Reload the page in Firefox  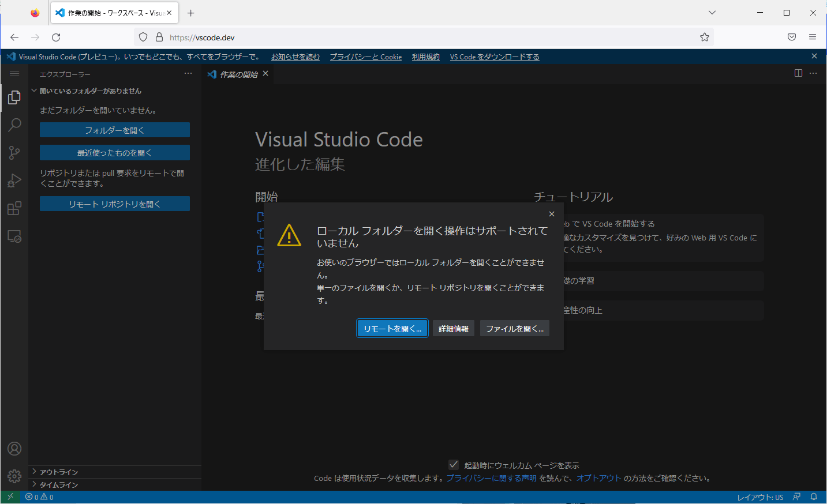56,37
